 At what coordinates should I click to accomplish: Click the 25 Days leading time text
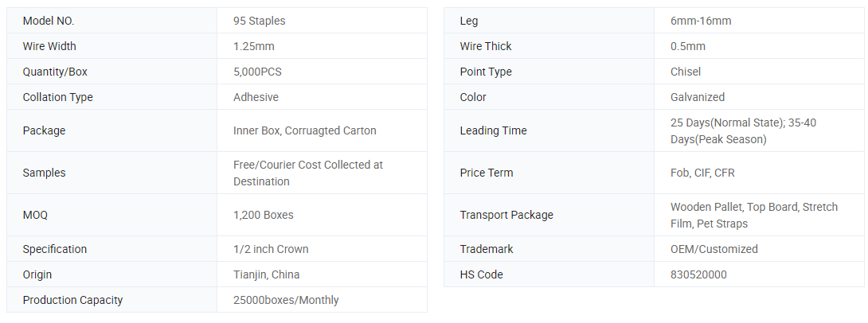[743, 131]
